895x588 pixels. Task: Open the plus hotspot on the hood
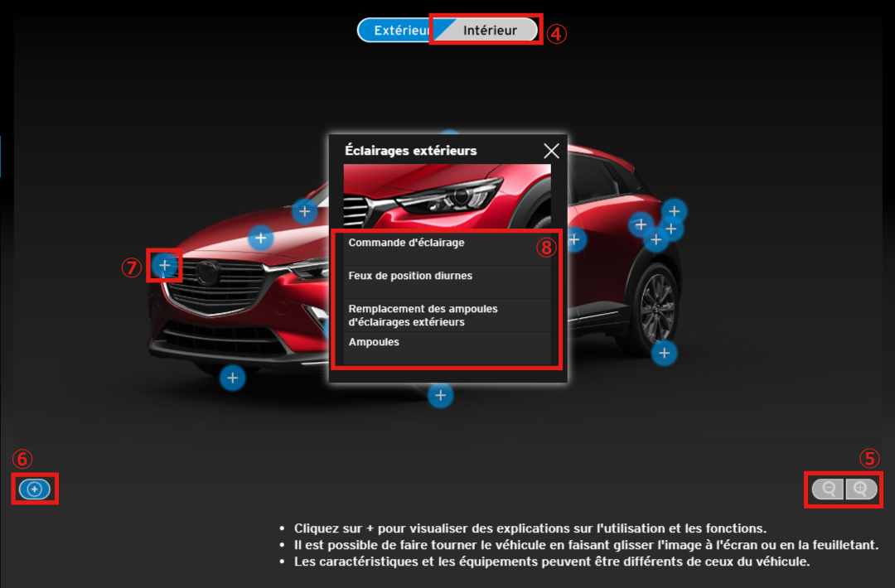pyautogui.click(x=261, y=239)
